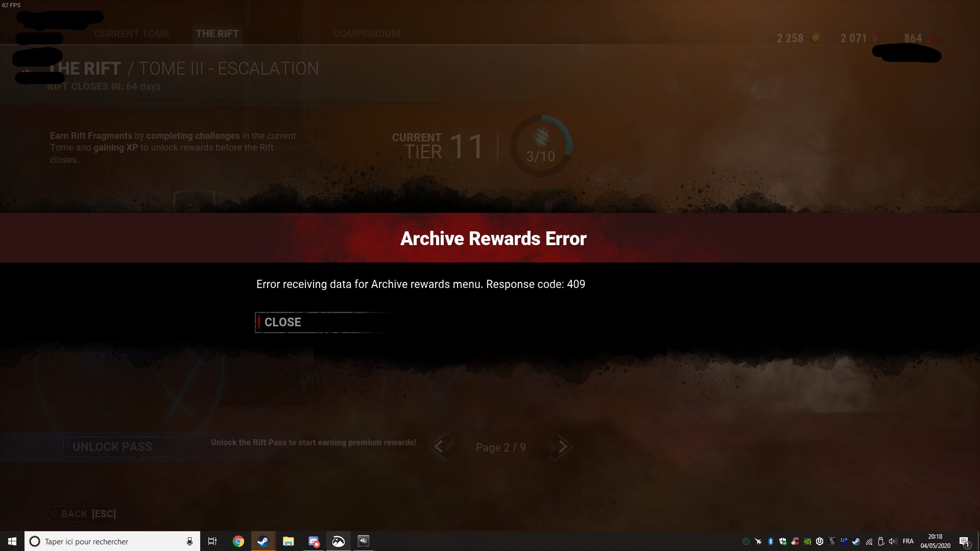Image resolution: width=980 pixels, height=551 pixels.
Task: Open the Wi-Fi network tray icon
Action: (869, 541)
